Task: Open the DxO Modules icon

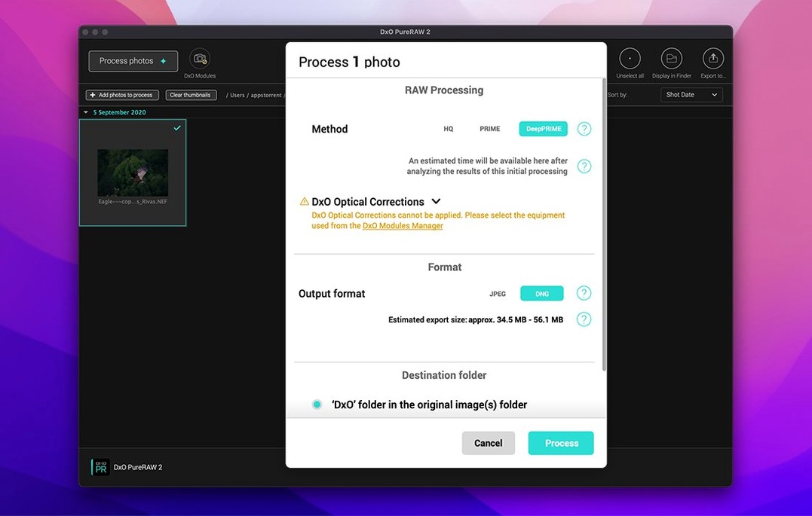Action: (x=199, y=59)
